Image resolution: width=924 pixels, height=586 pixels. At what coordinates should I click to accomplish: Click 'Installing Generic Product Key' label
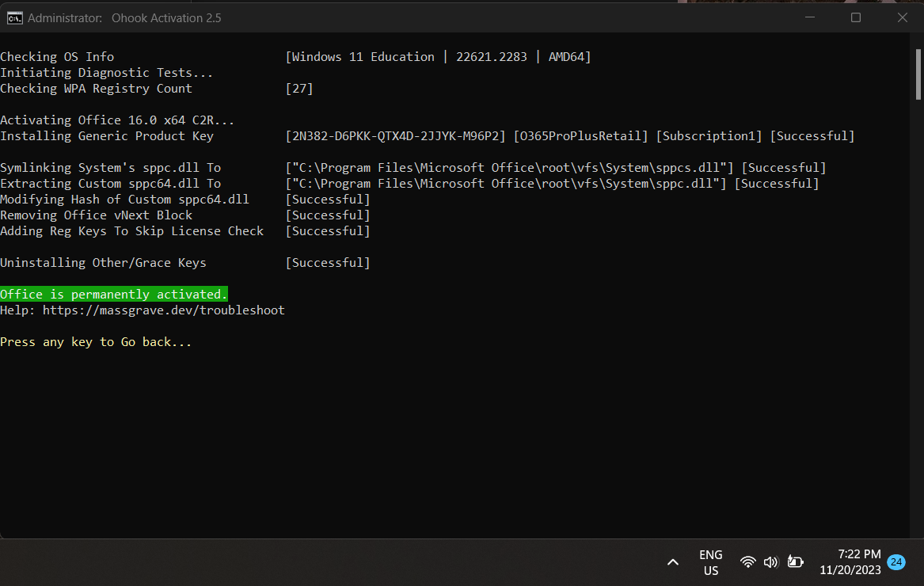coord(107,136)
